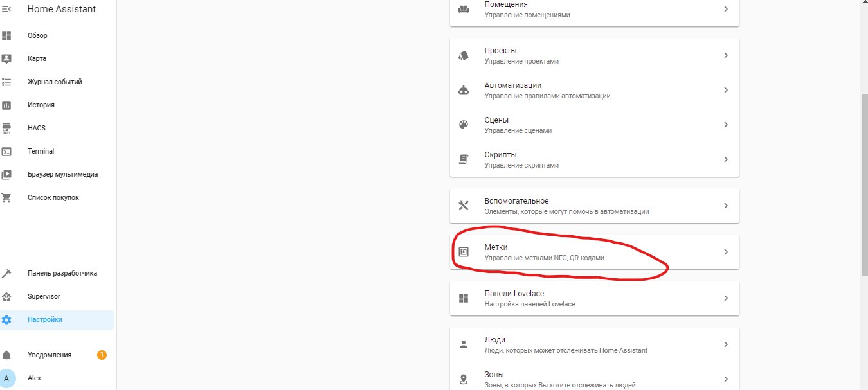Click 'Управление метками NFC, QR-кодами' description

(x=544, y=258)
